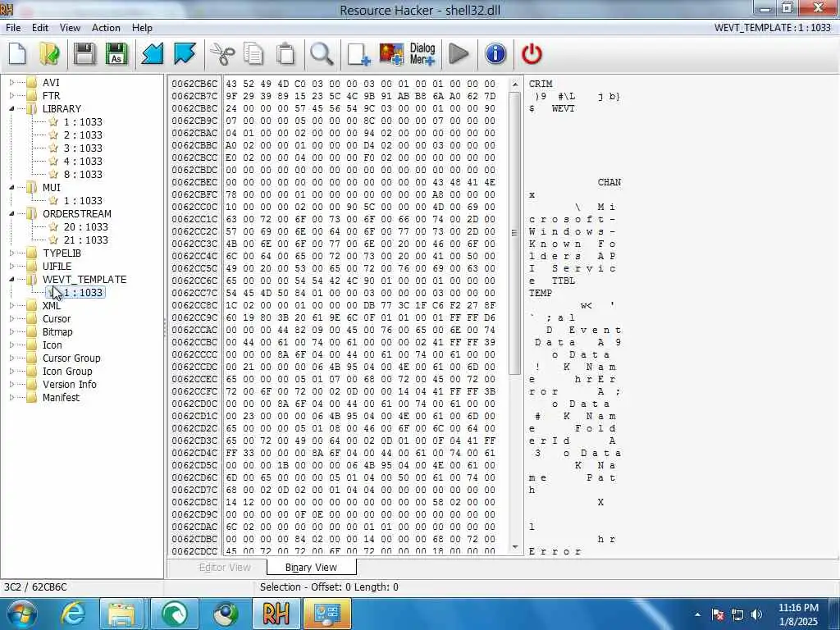The height and width of the screenshot is (630, 840).
Task: Select the Cursor Group folder
Action: (x=71, y=358)
